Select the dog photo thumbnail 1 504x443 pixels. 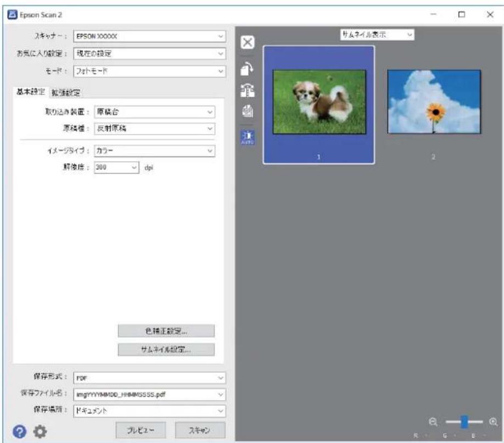319,105
